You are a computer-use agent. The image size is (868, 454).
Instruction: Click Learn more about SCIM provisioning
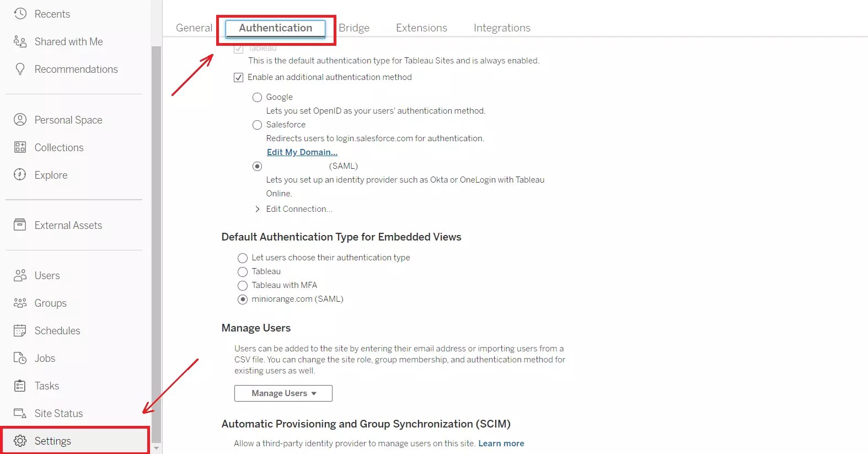point(501,443)
